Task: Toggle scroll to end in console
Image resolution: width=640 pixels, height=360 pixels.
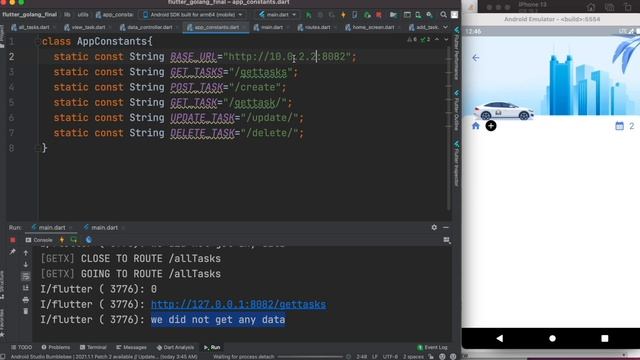Action: [26, 288]
